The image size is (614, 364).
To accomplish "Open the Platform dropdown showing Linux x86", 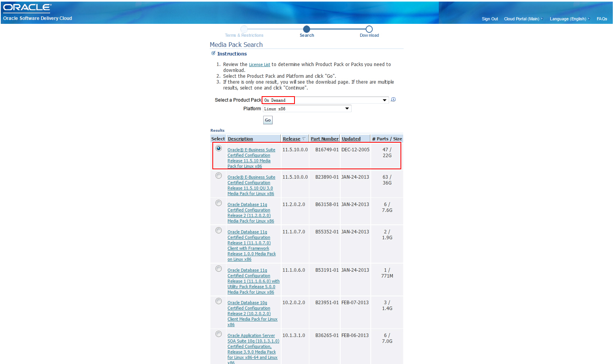I will click(307, 109).
